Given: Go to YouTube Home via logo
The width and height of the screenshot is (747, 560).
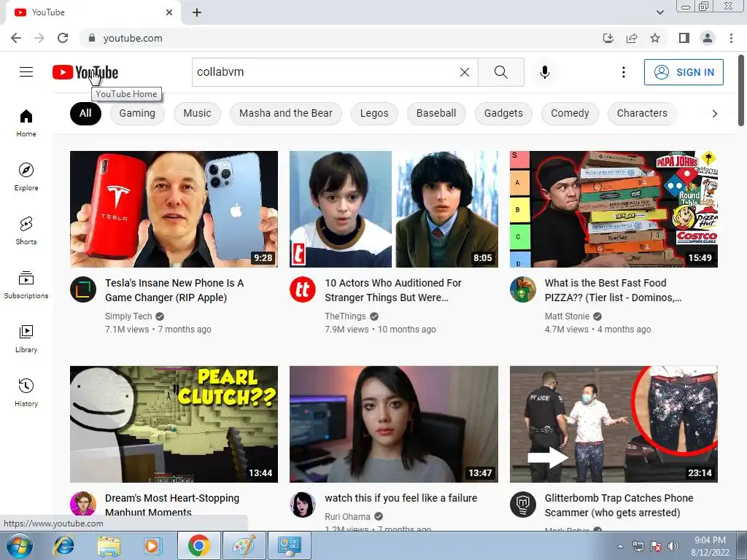Looking at the screenshot, I should (x=85, y=72).
